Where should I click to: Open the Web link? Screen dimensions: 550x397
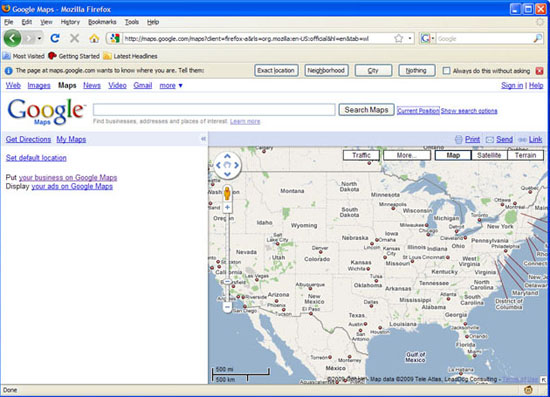(13, 86)
